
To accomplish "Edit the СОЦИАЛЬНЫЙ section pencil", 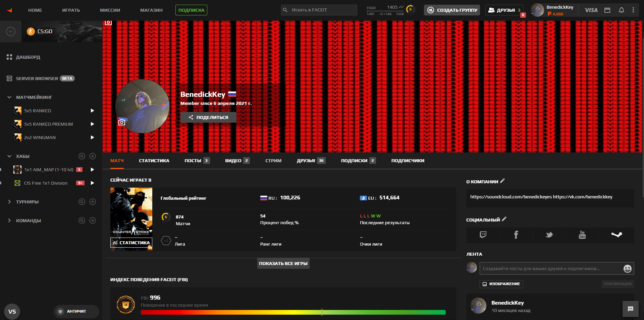I will (504, 219).
